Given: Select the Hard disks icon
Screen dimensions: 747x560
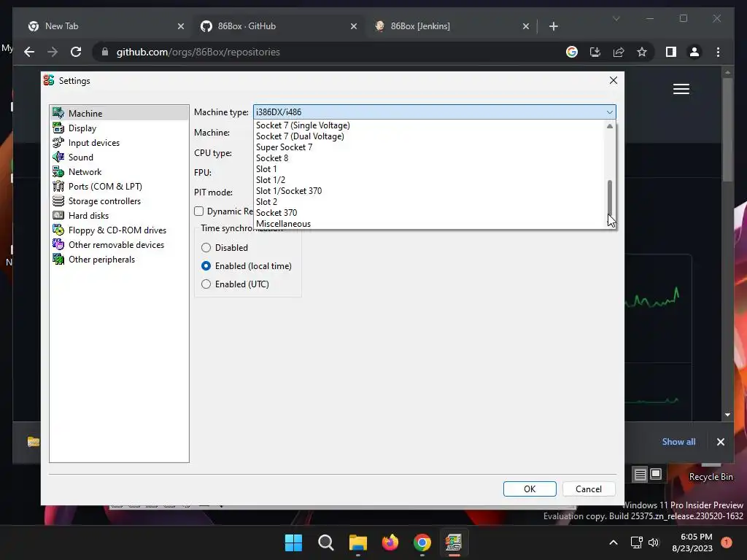Looking at the screenshot, I should [x=58, y=216].
